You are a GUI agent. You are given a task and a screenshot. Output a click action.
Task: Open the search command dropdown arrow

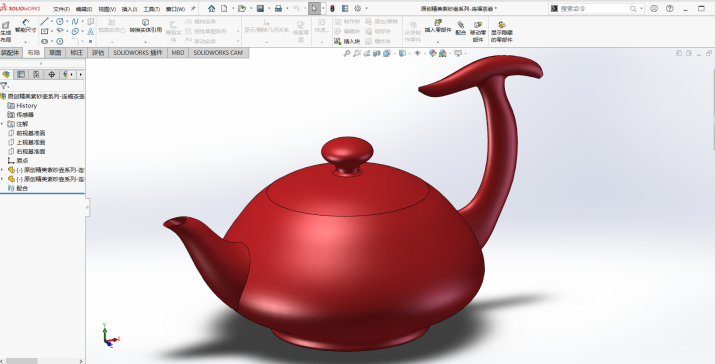641,9
